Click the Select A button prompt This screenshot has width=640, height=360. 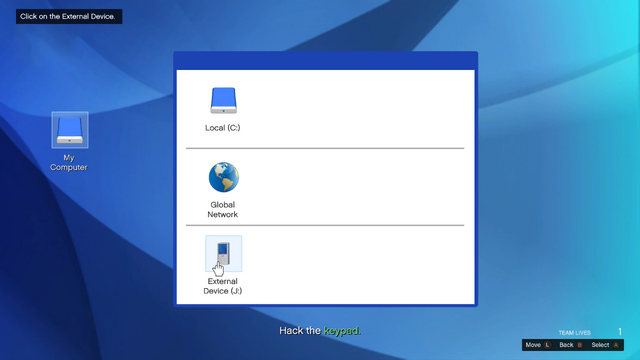click(605, 345)
